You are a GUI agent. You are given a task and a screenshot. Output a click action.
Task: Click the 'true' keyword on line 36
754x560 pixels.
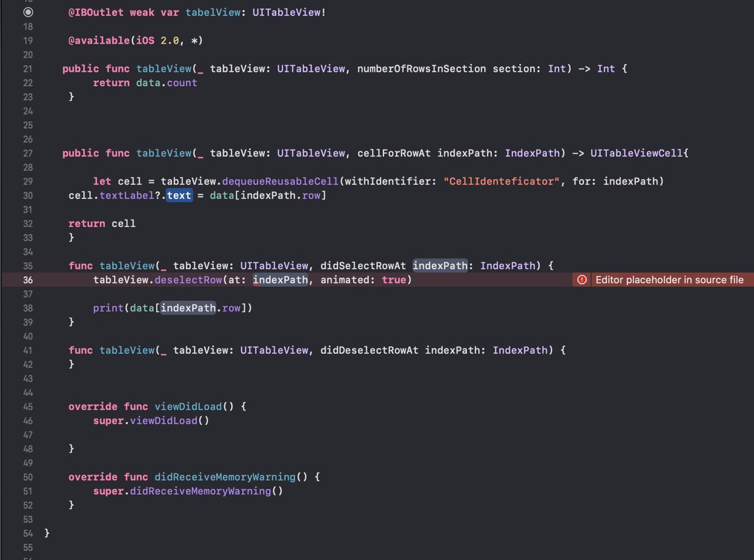pos(394,280)
